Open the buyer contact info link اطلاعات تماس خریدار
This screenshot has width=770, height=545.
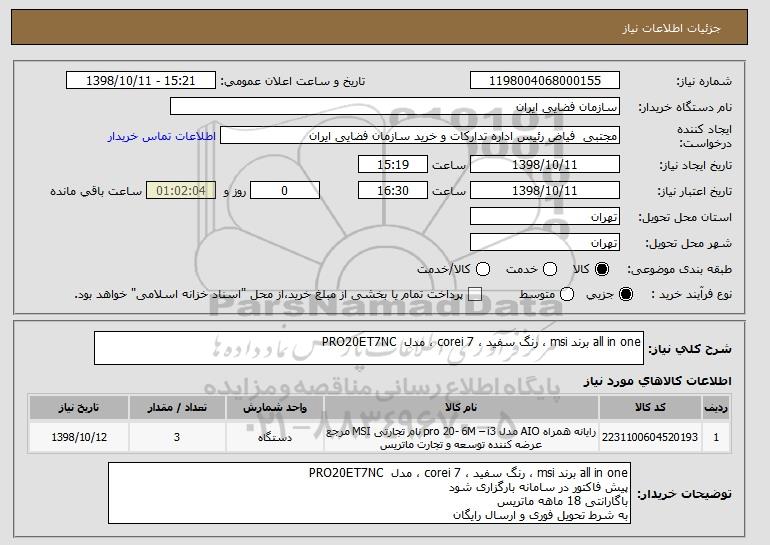pos(162,136)
